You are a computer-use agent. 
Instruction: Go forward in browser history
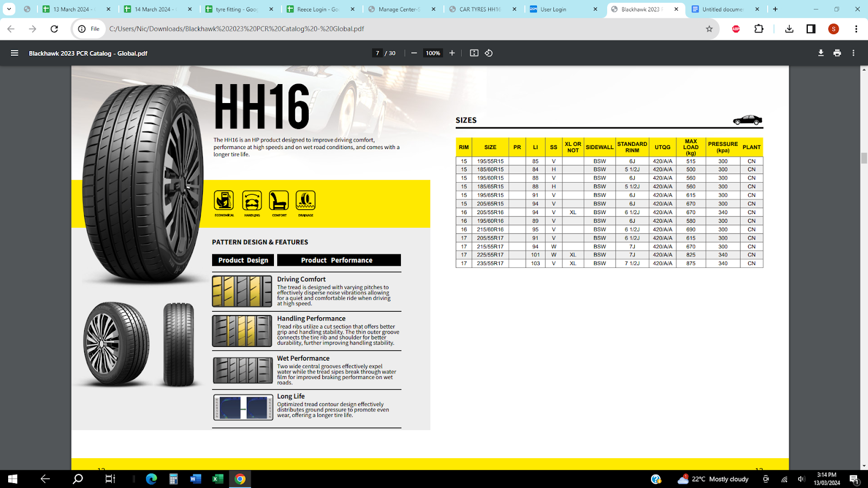pos(33,29)
